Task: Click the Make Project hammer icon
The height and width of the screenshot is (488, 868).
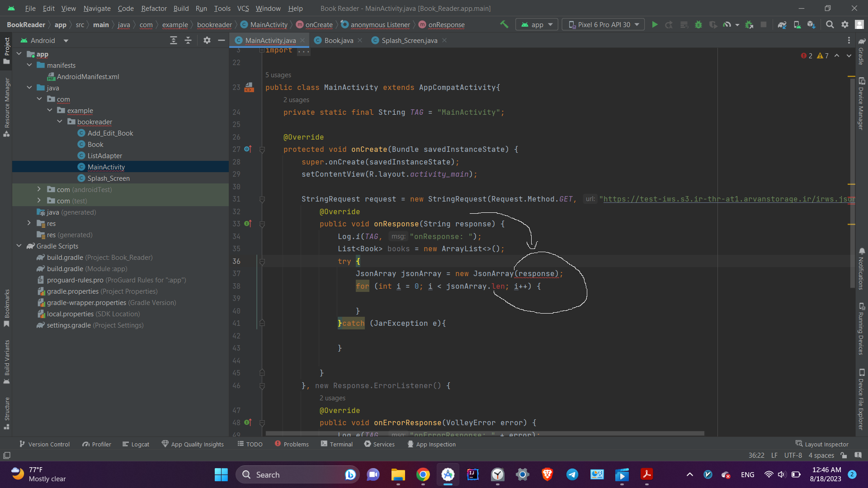Action: 504,24
